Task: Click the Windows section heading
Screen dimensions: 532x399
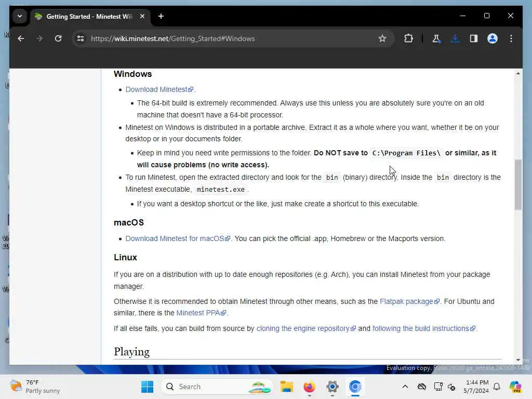Action: [132, 74]
